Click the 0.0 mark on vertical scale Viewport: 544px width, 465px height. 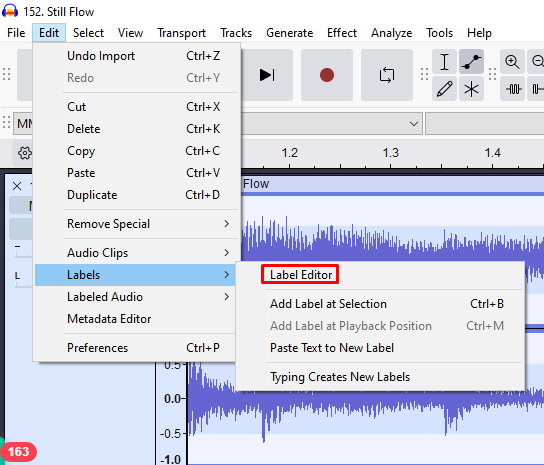pos(172,399)
